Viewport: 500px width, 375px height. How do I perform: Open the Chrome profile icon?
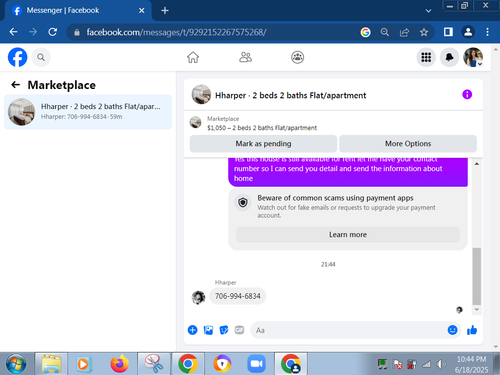(x=468, y=32)
